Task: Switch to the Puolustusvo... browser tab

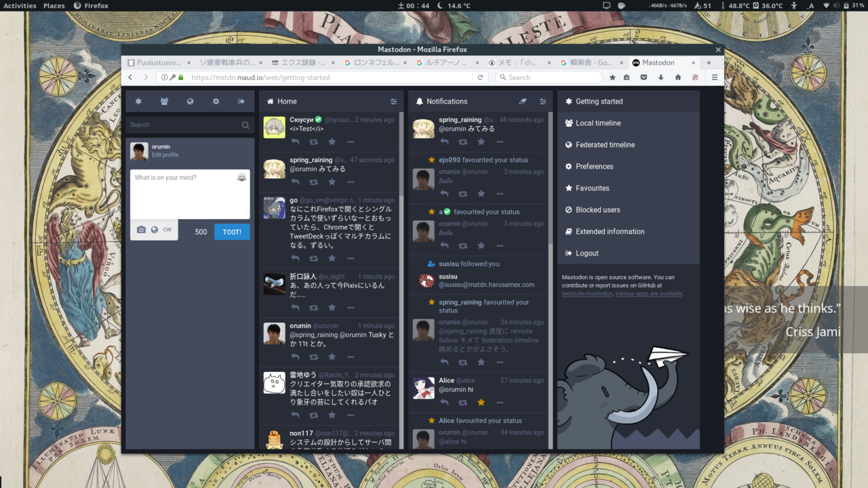Action: (x=159, y=62)
